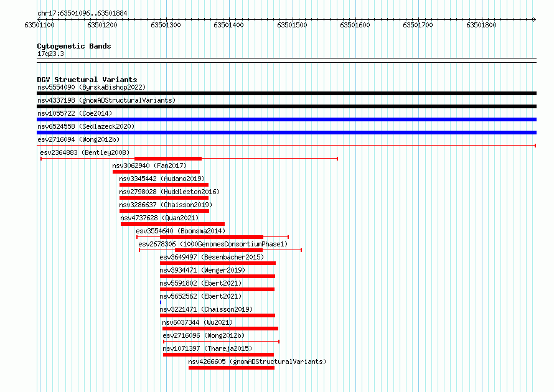Click the nsv3062940 (Fan2017) label
This screenshot has height=392, width=554.
point(149,166)
